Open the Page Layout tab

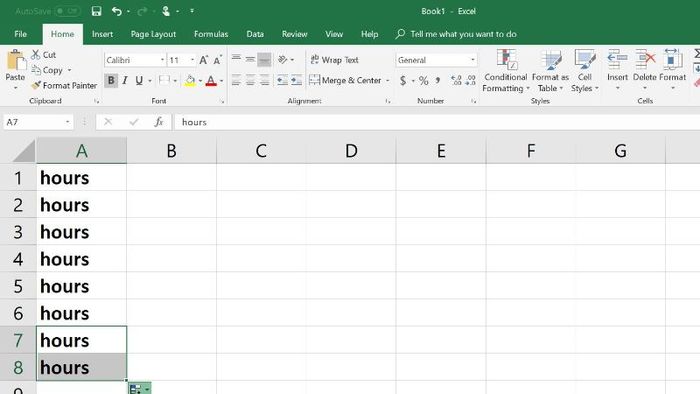153,34
